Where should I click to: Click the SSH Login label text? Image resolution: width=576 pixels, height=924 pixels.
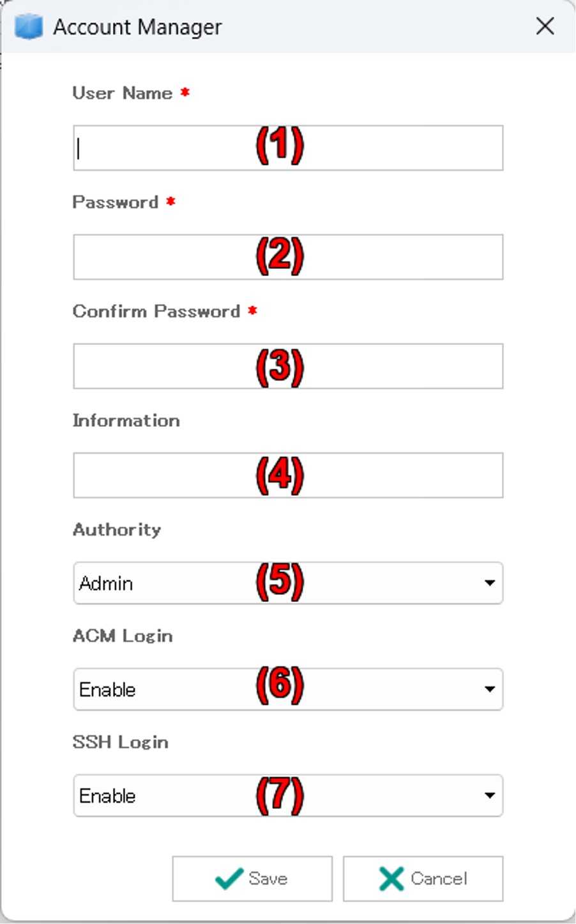(121, 741)
